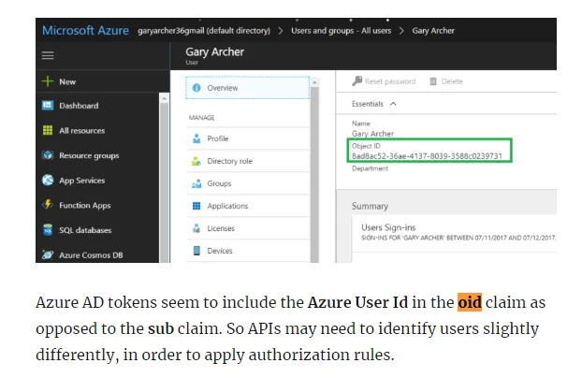Click breadcrumb chevron after default directory
Screen dimensions: 582x392
coord(281,31)
